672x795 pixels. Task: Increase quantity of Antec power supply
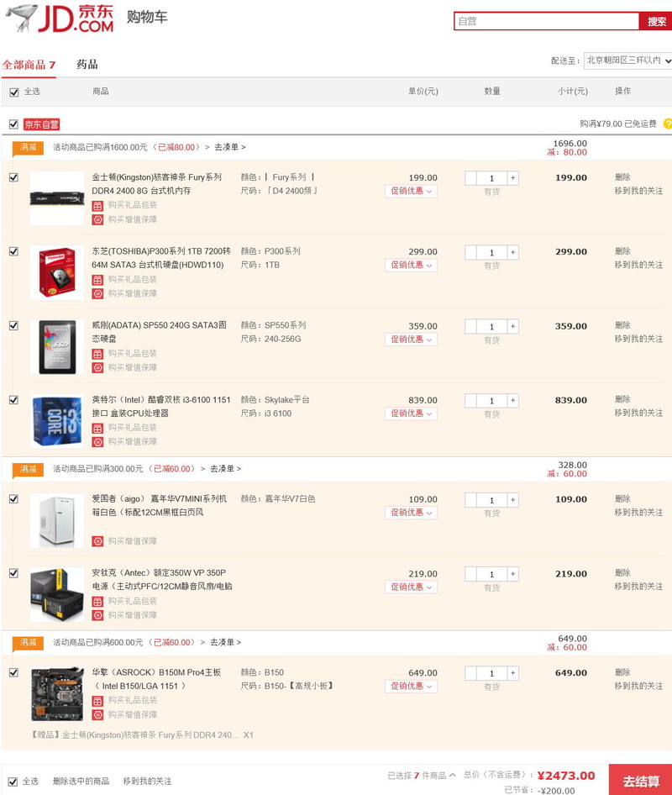tap(513, 574)
